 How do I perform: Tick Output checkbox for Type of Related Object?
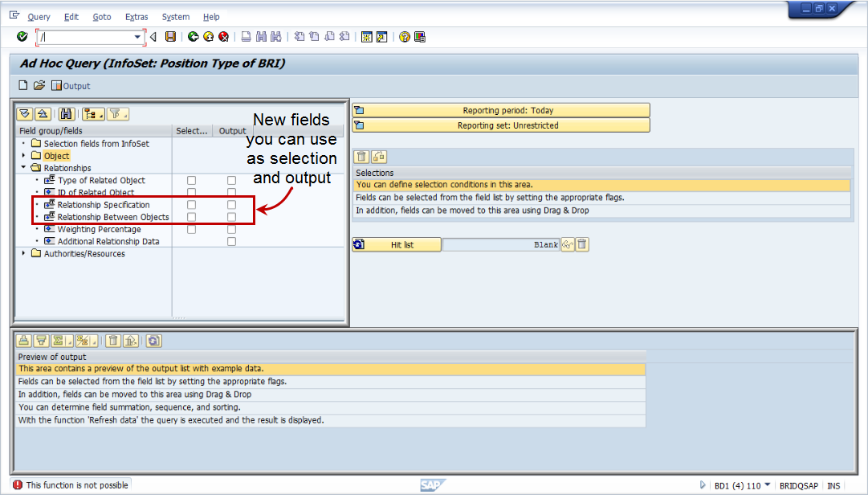pyautogui.click(x=231, y=181)
